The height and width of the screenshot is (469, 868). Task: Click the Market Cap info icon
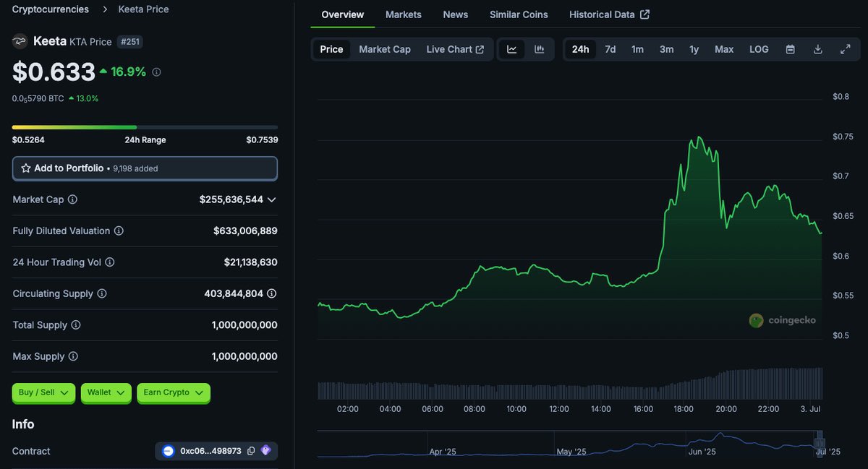click(x=72, y=199)
